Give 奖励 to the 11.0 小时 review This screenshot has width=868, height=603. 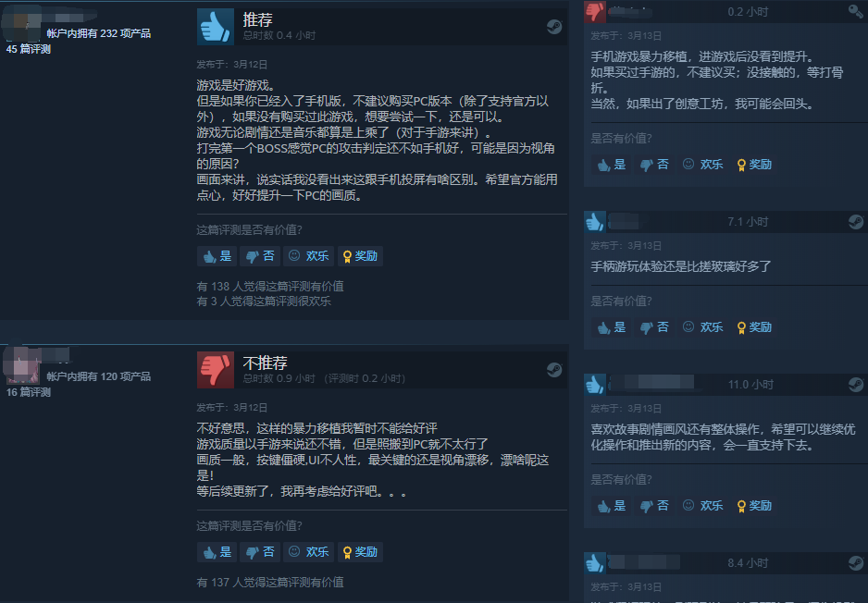pos(754,506)
